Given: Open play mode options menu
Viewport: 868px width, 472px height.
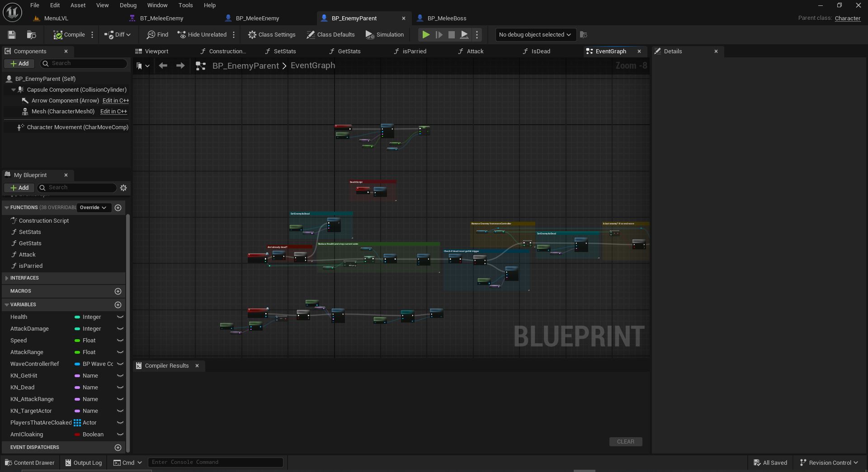Looking at the screenshot, I should [x=476, y=35].
